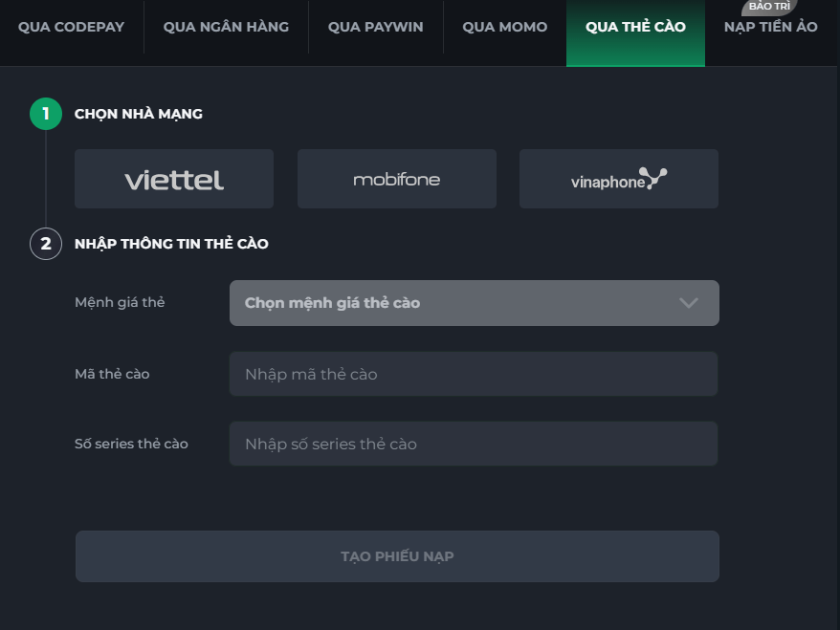
Task: Click the Qua Thẻ Cào tab
Action: click(635, 27)
